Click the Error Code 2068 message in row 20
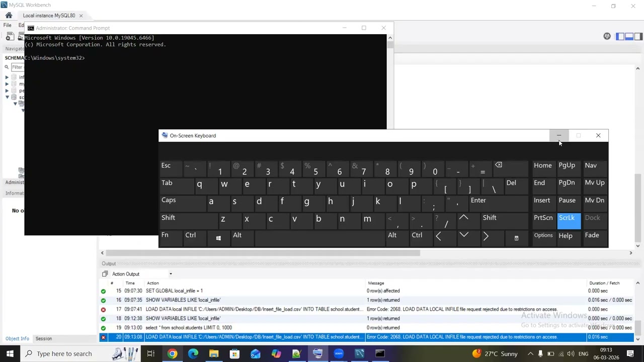This screenshot has height=362, width=644. (x=462, y=337)
